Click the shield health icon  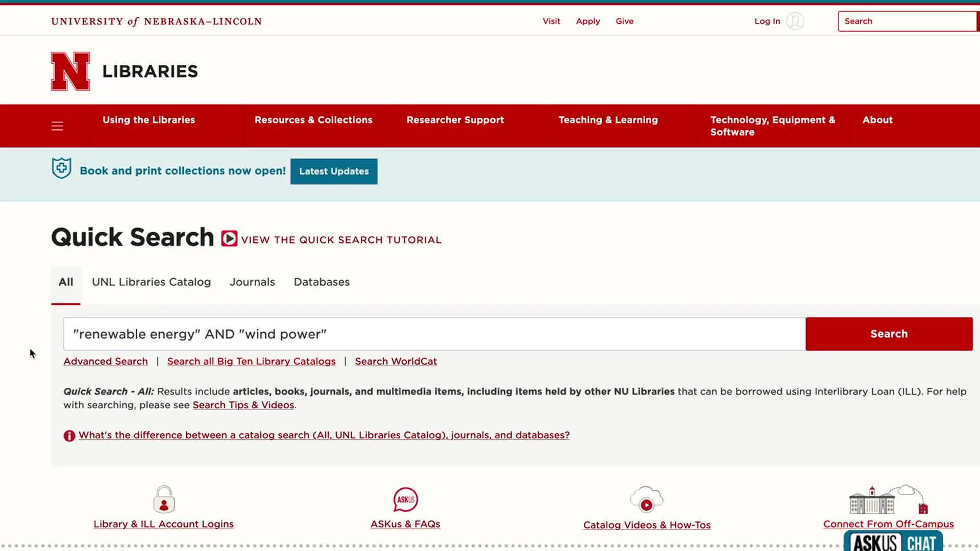point(61,168)
